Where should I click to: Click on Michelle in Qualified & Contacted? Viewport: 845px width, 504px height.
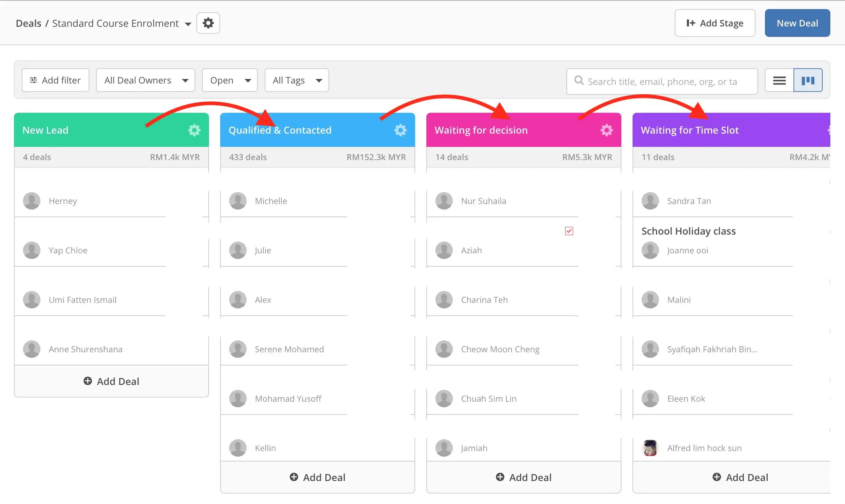[x=271, y=200]
